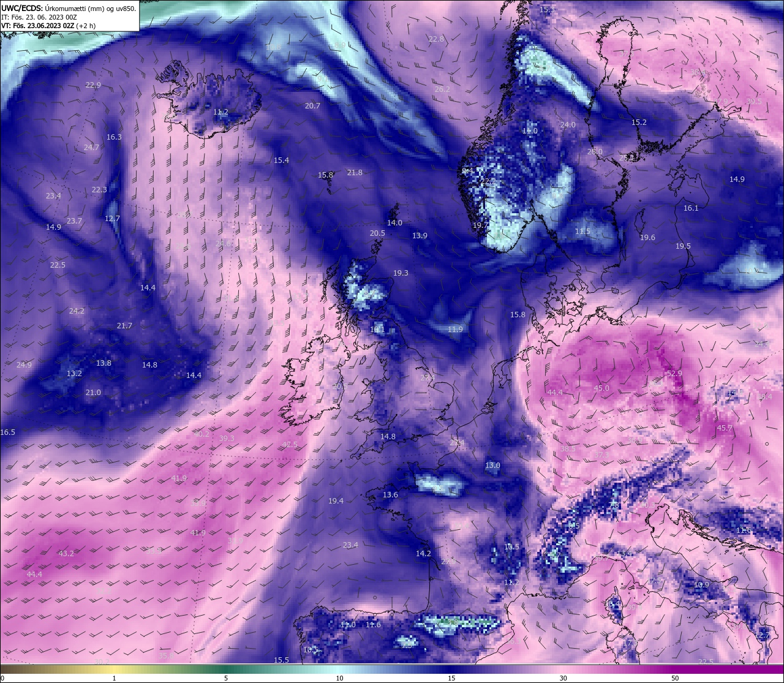Click the 19.4 value label

(336, 501)
